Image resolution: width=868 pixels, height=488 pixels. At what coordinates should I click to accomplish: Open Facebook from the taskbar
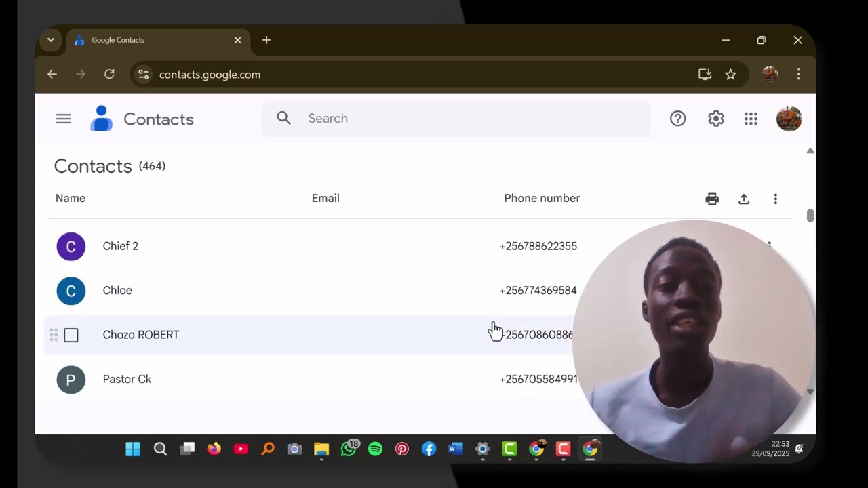point(429,449)
